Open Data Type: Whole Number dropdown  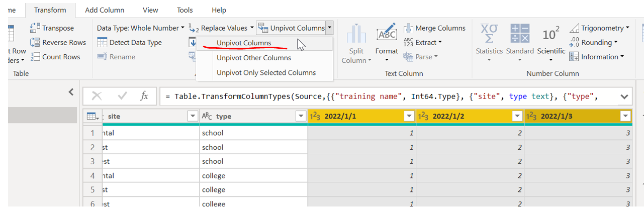[141, 28]
